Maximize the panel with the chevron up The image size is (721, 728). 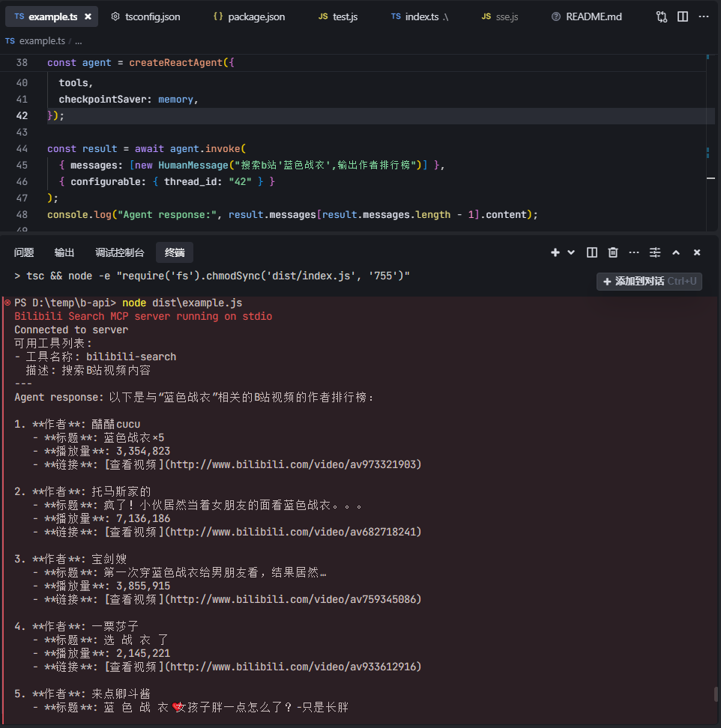pyautogui.click(x=676, y=252)
